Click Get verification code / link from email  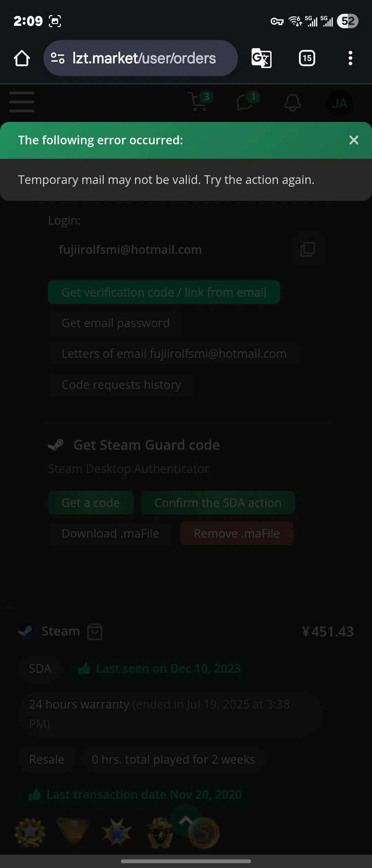click(x=164, y=292)
